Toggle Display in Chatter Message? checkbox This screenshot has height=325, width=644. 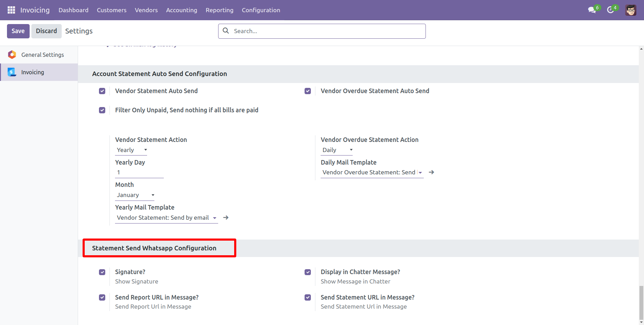click(308, 272)
